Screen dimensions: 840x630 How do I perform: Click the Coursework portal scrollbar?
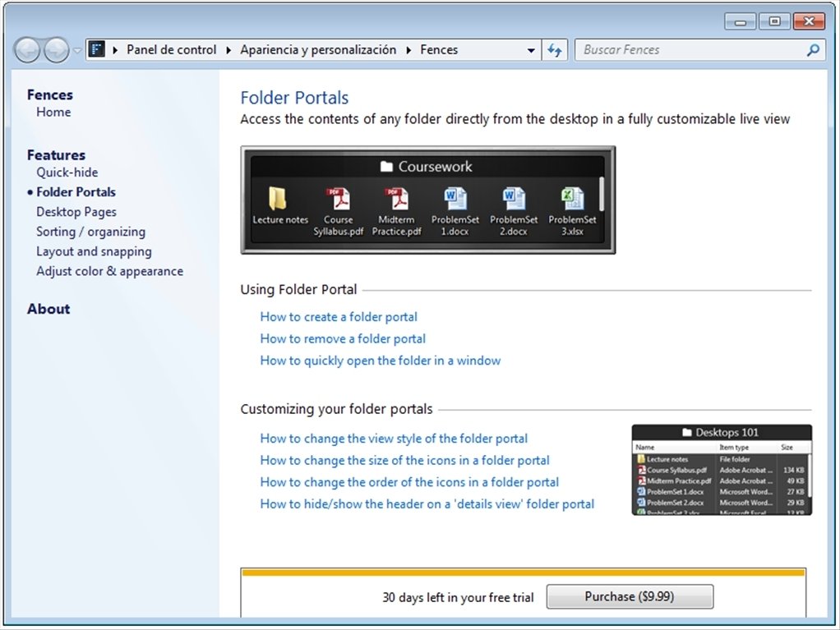pyautogui.click(x=602, y=195)
